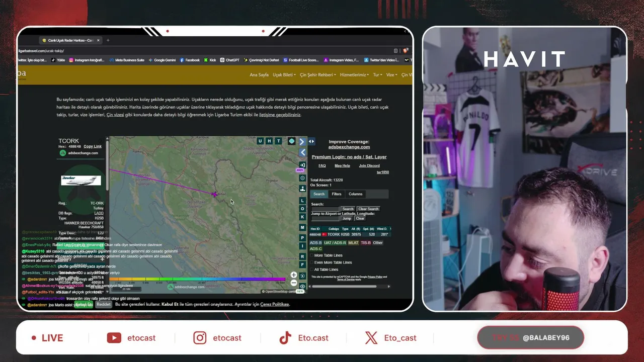Open X Eto_cast icon in overlay
The image size is (644, 362).
pyautogui.click(x=371, y=338)
